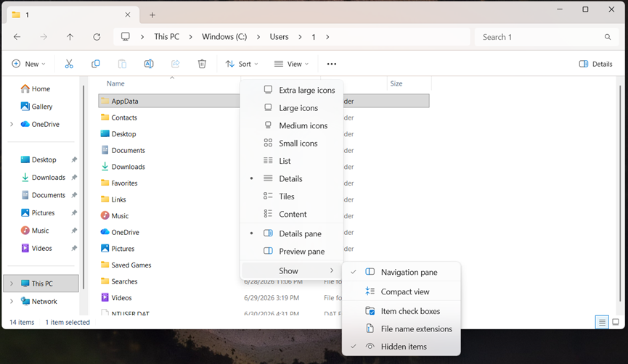Enable Item check boxes option

(x=401, y=311)
